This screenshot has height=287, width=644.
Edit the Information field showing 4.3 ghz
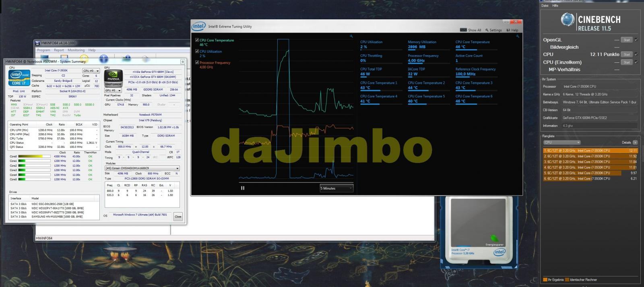(x=599, y=126)
